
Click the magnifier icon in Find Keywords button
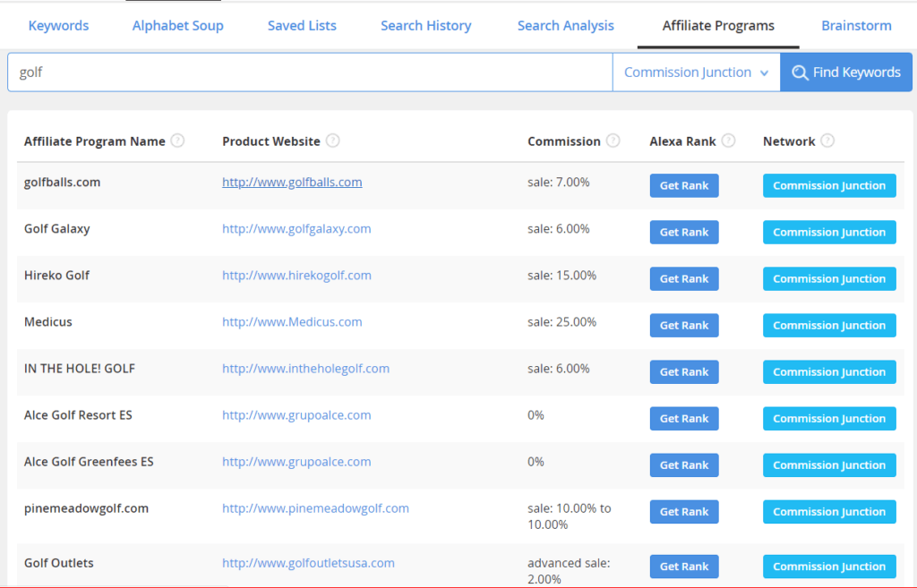[x=800, y=72]
